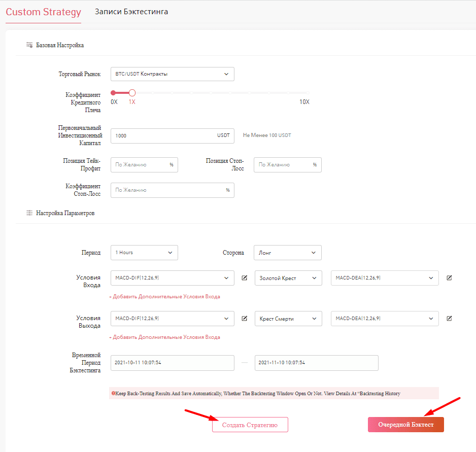Click the Позиция Тейк-Профит percent field
The image size is (476, 452).
click(x=144, y=164)
